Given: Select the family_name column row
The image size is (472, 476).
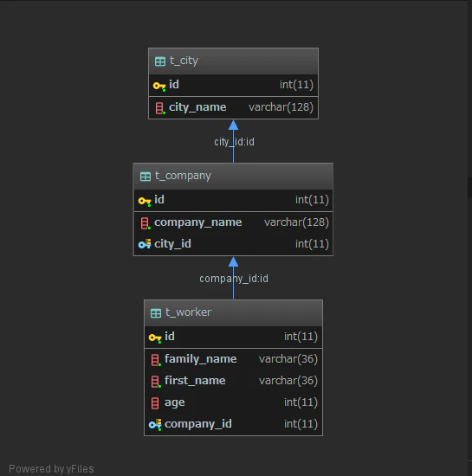Looking at the screenshot, I should click(x=233, y=359).
